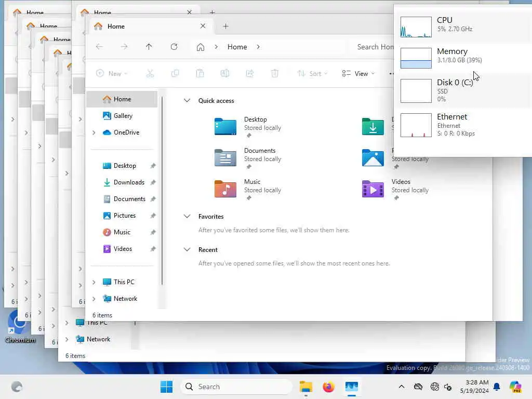Click the Forward navigation arrow

tap(124, 47)
